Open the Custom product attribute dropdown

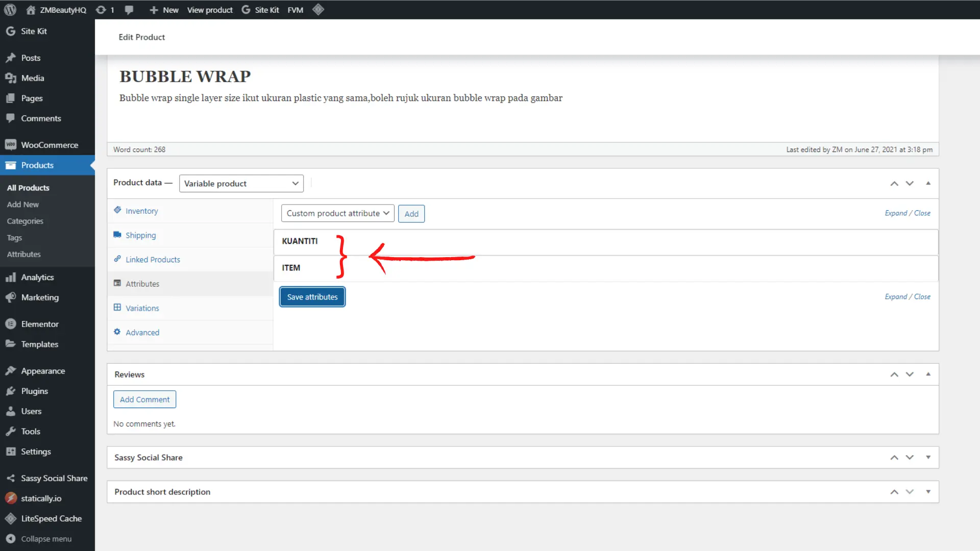pyautogui.click(x=337, y=213)
